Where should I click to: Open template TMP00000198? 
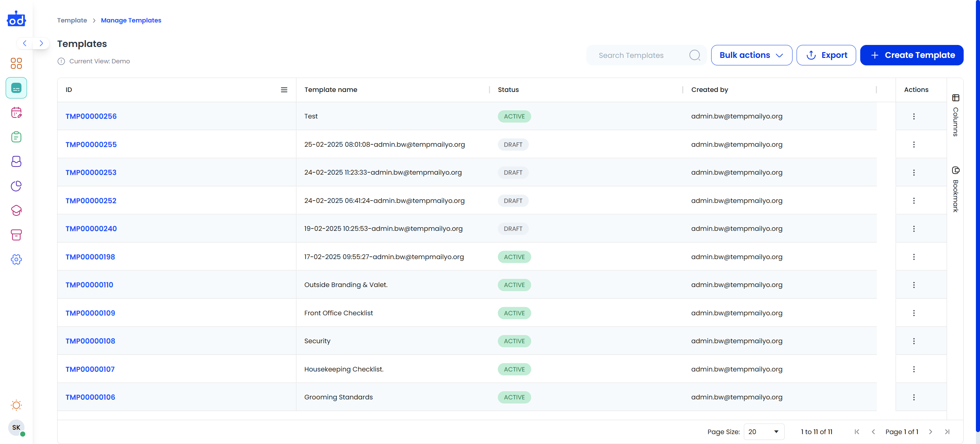(x=90, y=257)
